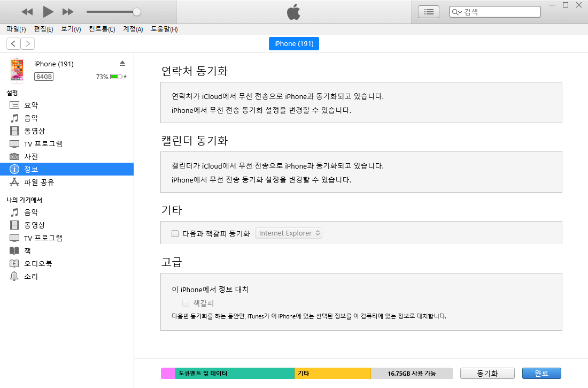Toggle the 책갈피 checkbox under 고급
The height and width of the screenshot is (388, 588).
[185, 303]
